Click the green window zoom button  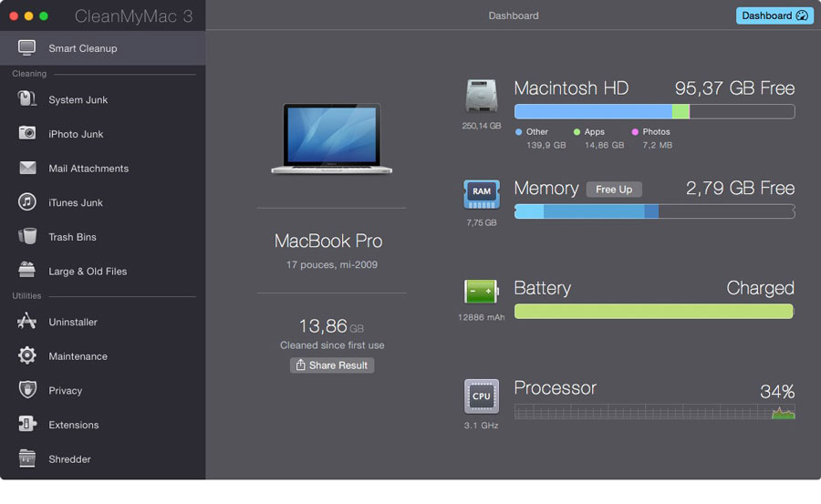pyautogui.click(x=44, y=16)
